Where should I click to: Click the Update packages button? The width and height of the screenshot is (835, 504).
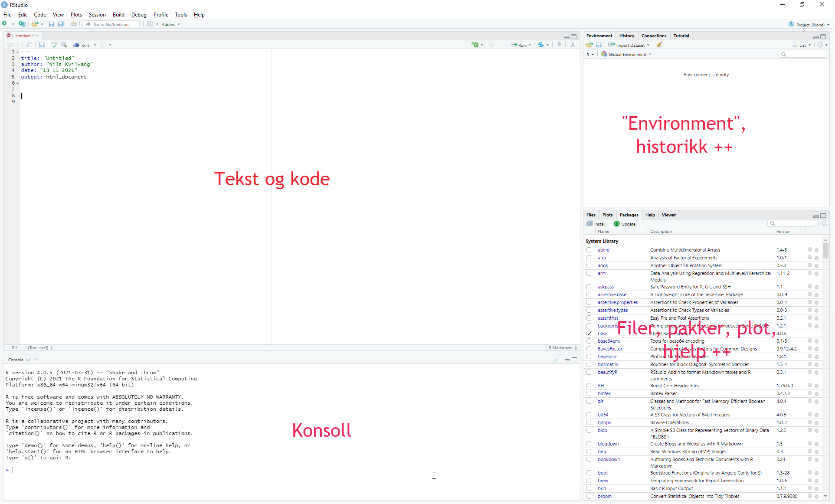pos(625,224)
